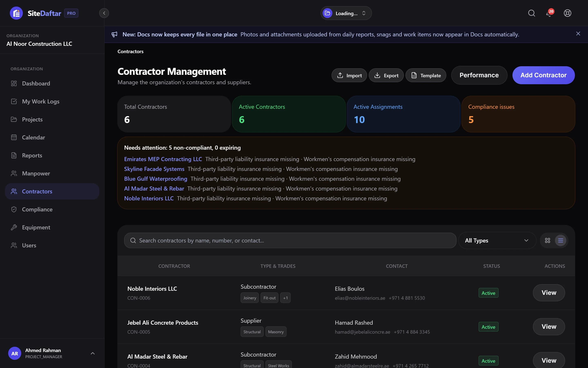Click the AR user avatar
This screenshot has width=588, height=368.
coord(14,353)
